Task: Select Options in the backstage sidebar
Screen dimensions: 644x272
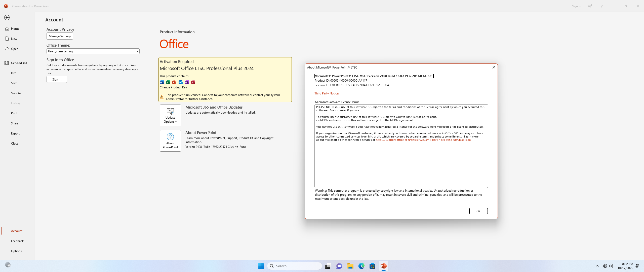Action: tap(16, 251)
